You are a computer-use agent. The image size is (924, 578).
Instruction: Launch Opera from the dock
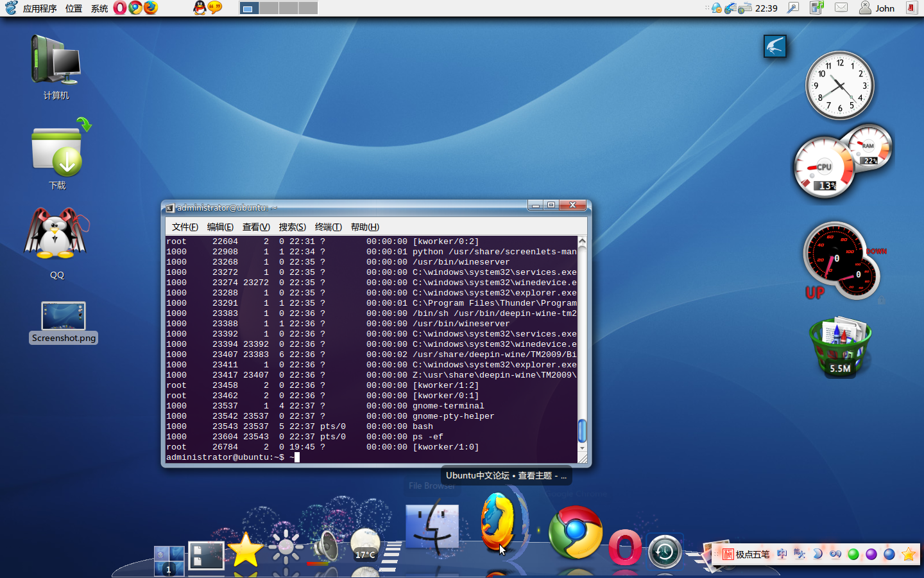(624, 547)
